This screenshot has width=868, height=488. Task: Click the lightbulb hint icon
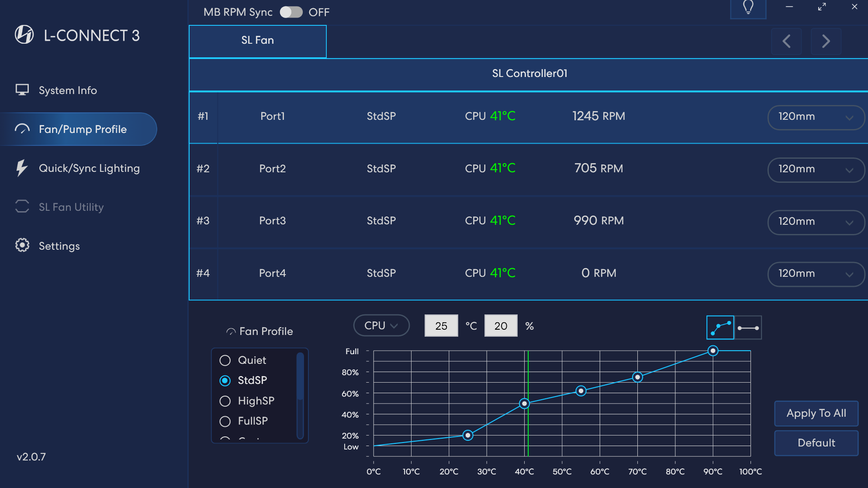pos(748,7)
